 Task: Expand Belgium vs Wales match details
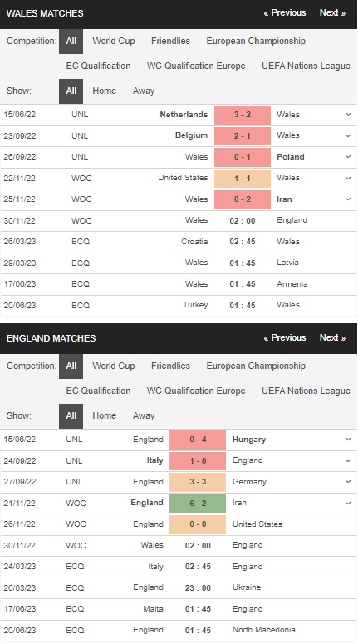click(348, 135)
